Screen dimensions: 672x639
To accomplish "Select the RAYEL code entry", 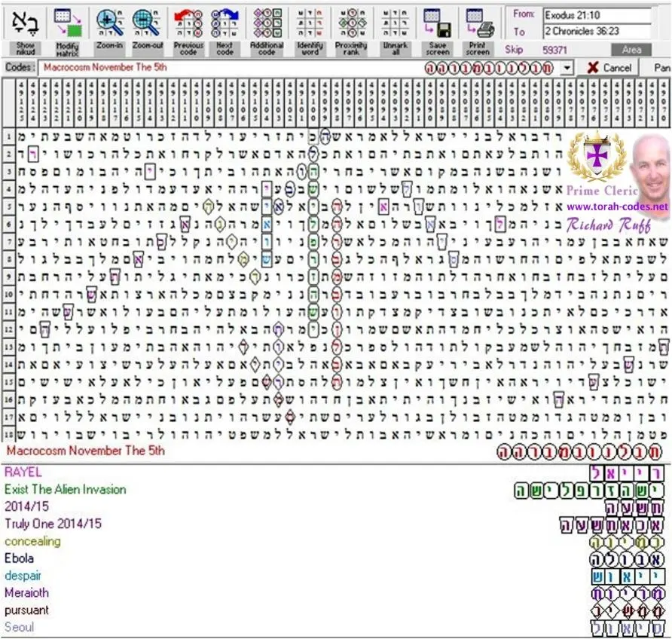I will pyautogui.click(x=23, y=472).
